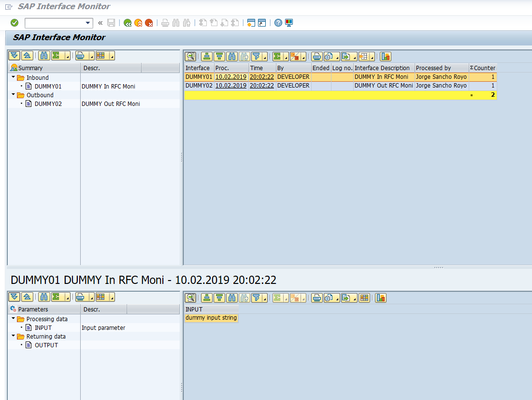Screen dimensions: 532x400
Task: Click the Set Filter funnel in upper grid toolbar
Action: (x=256, y=57)
